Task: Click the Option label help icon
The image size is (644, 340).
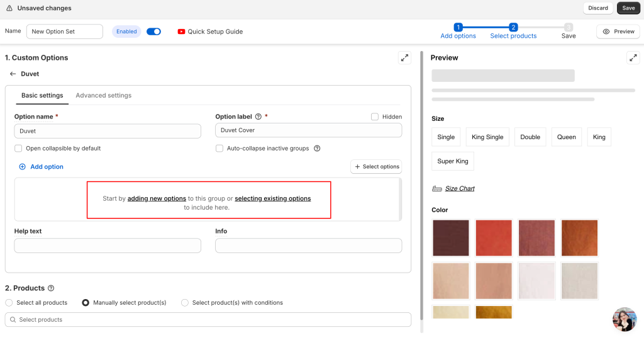Action: click(258, 117)
